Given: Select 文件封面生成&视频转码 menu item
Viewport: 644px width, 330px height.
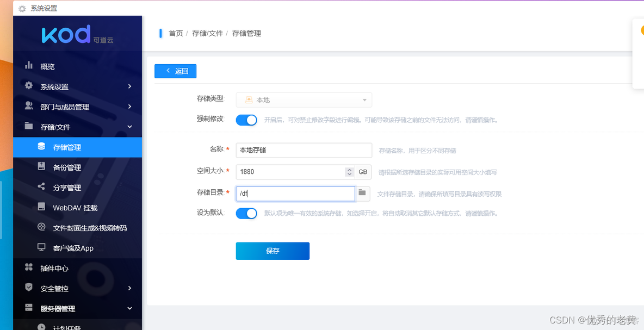Looking at the screenshot, I should 89,228.
